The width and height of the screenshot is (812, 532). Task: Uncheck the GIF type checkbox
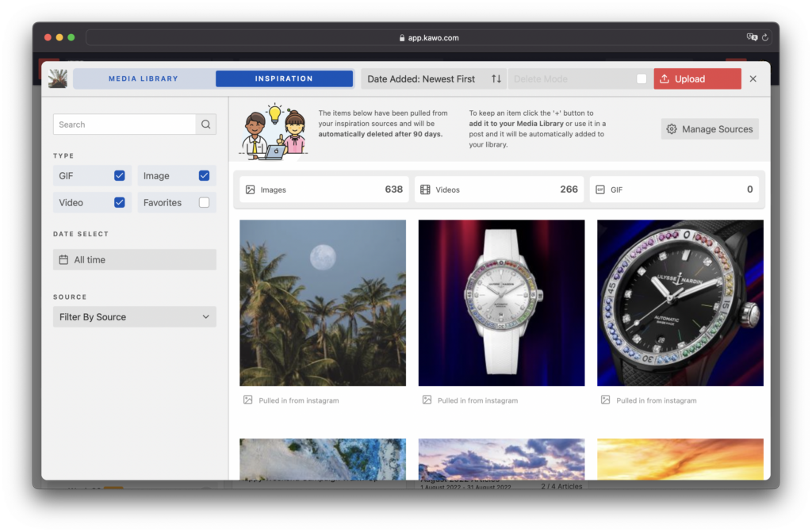pos(120,175)
